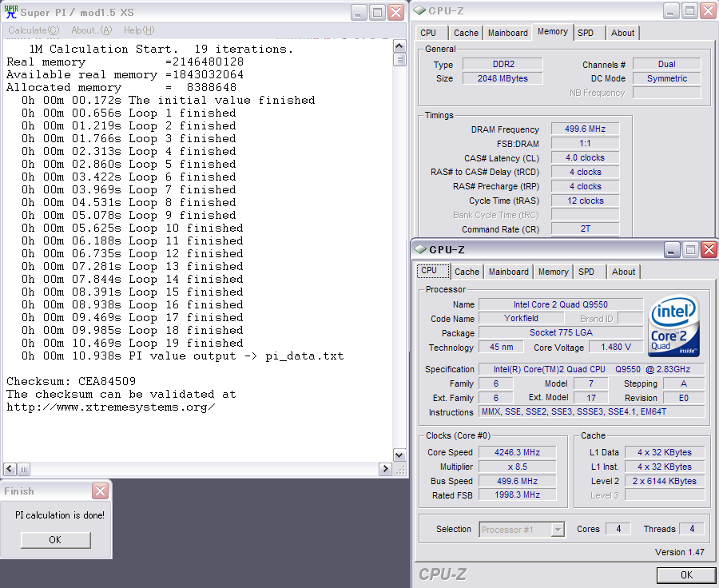The height and width of the screenshot is (588, 719).
Task: Maximize the Super PI window
Action: 377,13
